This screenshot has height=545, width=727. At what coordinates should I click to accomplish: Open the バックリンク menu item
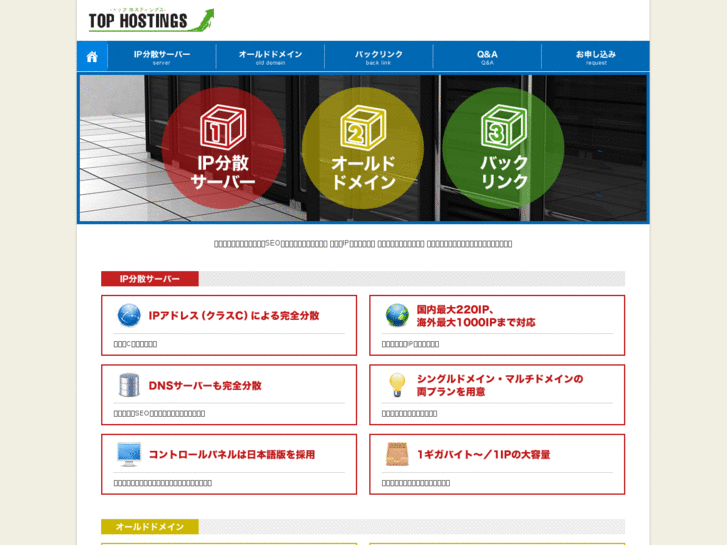pyautogui.click(x=379, y=57)
